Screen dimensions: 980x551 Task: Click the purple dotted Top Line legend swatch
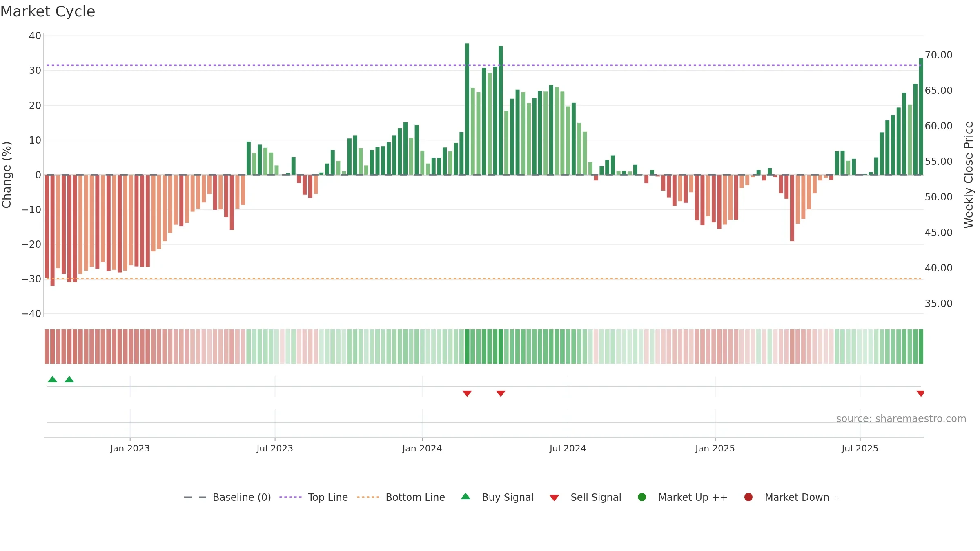[x=290, y=497]
